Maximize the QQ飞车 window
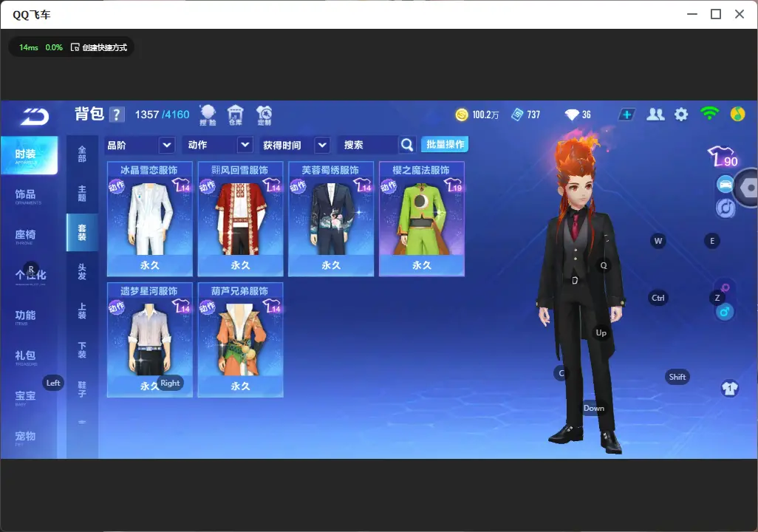The width and height of the screenshot is (758, 532). 716,15
